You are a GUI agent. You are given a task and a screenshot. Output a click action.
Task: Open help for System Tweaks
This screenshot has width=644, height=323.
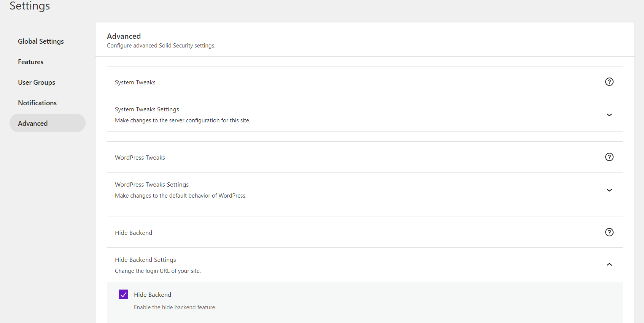point(609,82)
